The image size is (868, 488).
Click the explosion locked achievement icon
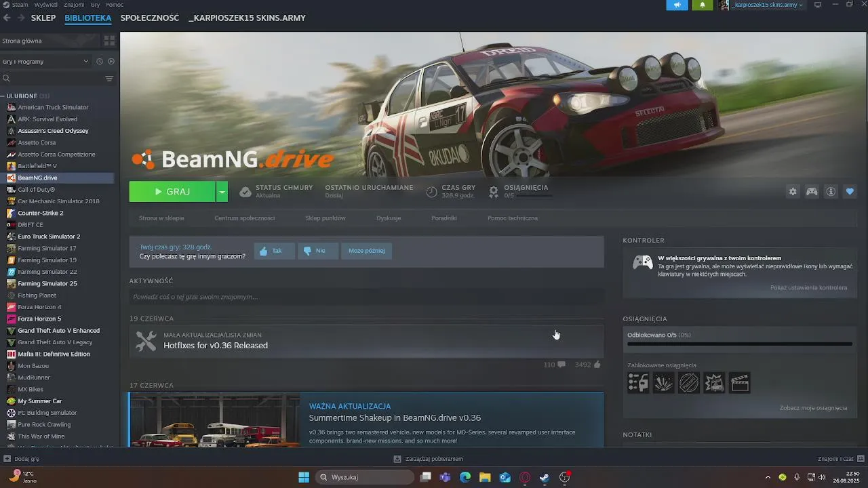pos(663,383)
